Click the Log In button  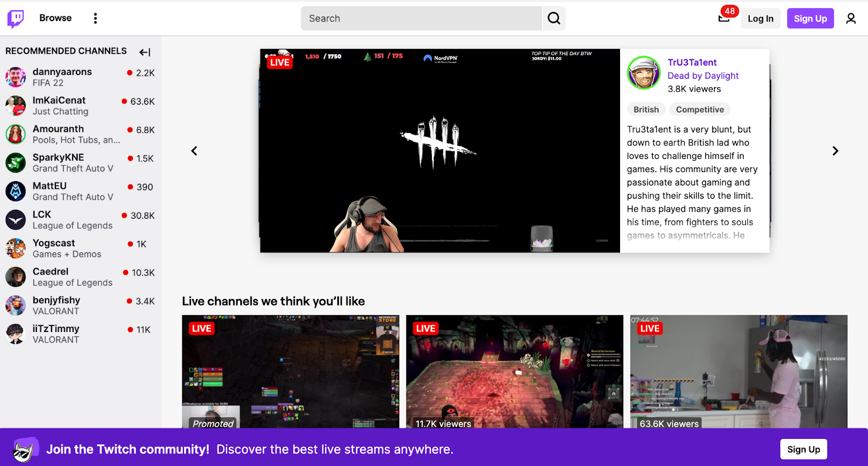pos(761,18)
